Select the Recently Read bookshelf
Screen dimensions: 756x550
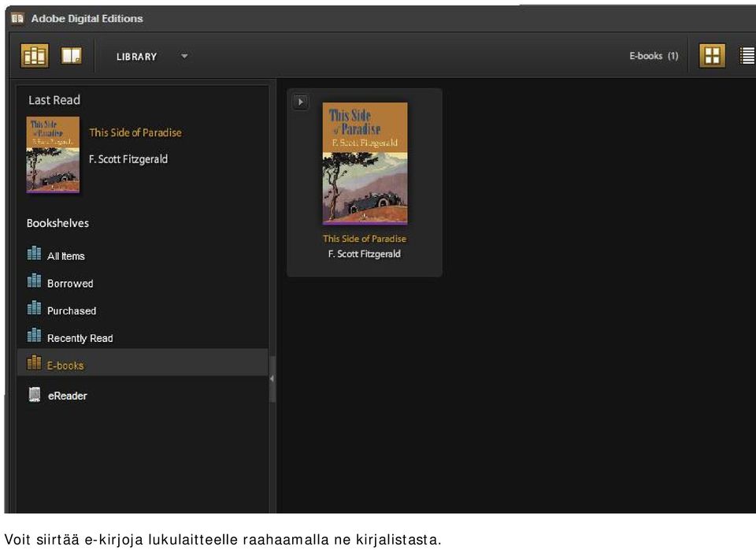point(143,338)
